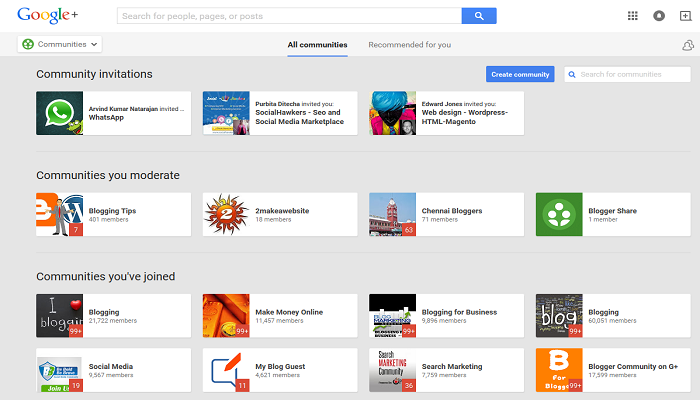Image resolution: width=700 pixels, height=400 pixels.
Task: Focus the main people and posts search box
Action: [x=289, y=16]
